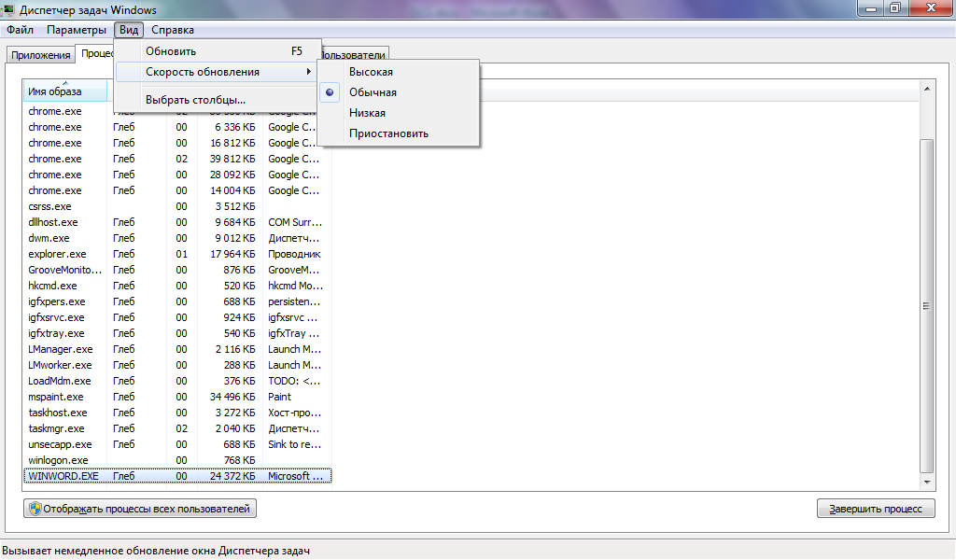Click the 17 964 КБ memory value
This screenshot has height=560, width=956.
coord(232,254)
